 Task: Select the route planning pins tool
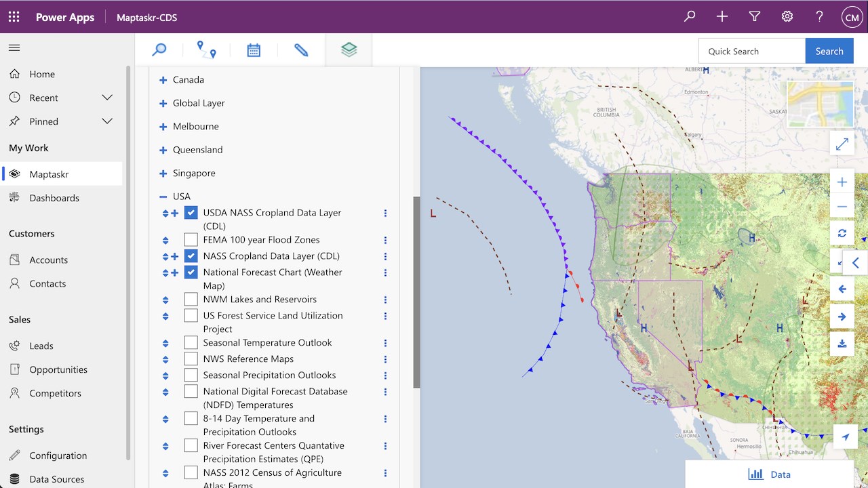[x=206, y=50]
